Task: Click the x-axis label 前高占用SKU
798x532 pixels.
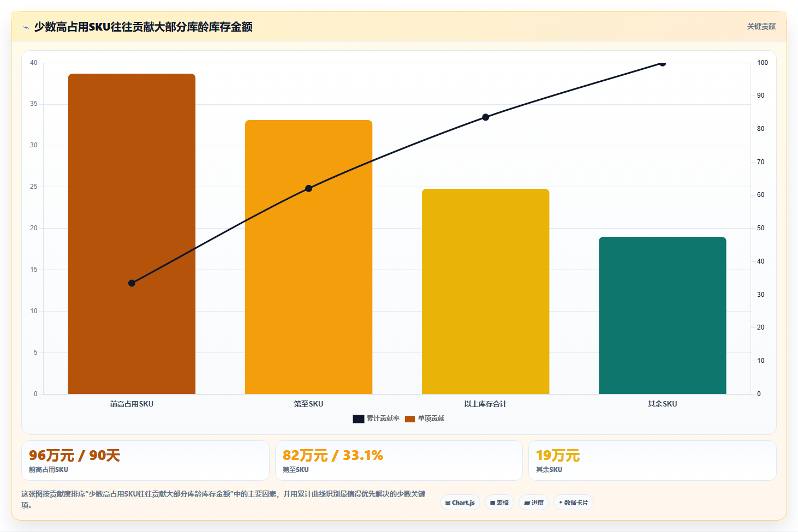Action: (132, 404)
